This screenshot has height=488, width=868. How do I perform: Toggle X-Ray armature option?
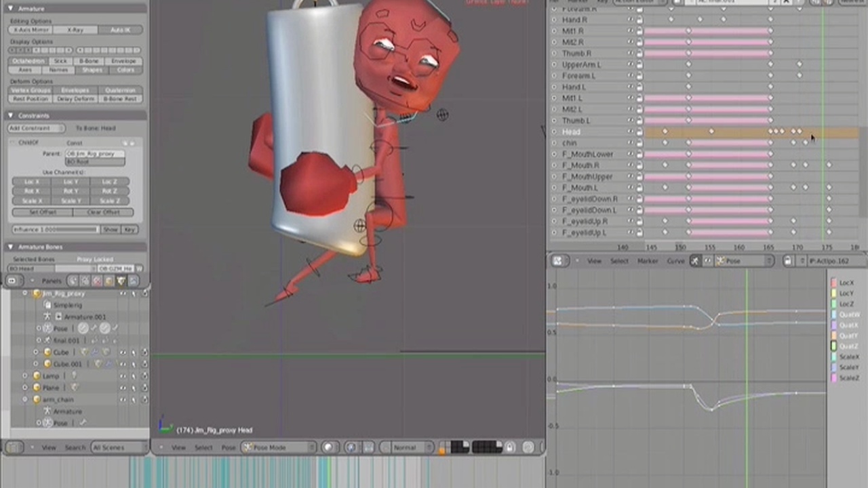point(75,30)
